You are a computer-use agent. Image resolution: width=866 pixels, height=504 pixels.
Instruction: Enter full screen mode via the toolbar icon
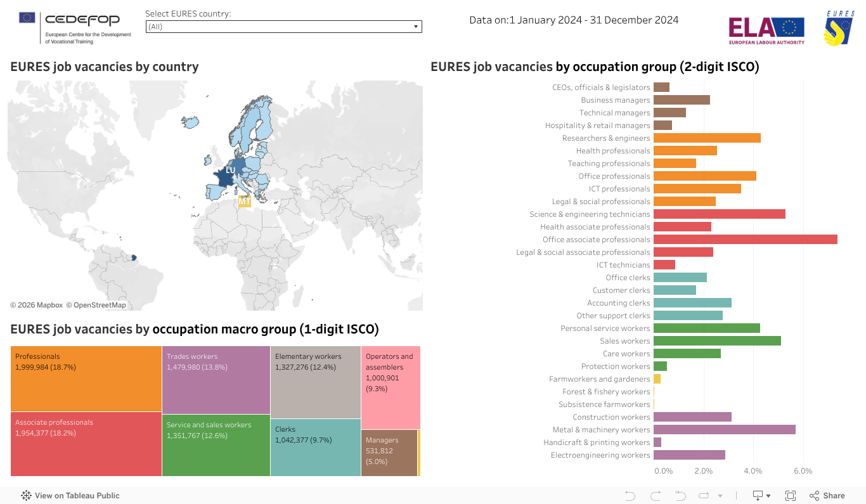coord(791,496)
